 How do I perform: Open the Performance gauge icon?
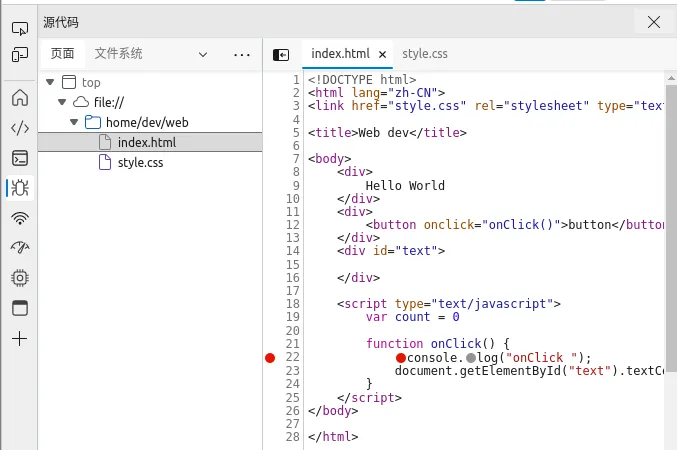[x=20, y=247]
